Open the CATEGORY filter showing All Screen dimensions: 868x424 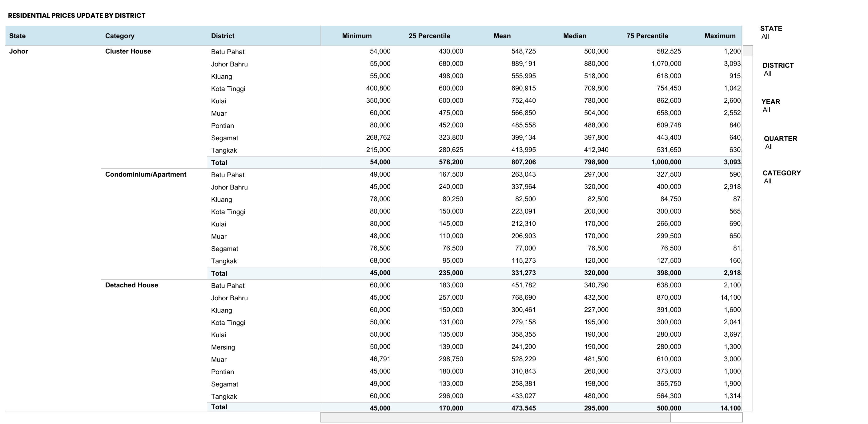768,181
